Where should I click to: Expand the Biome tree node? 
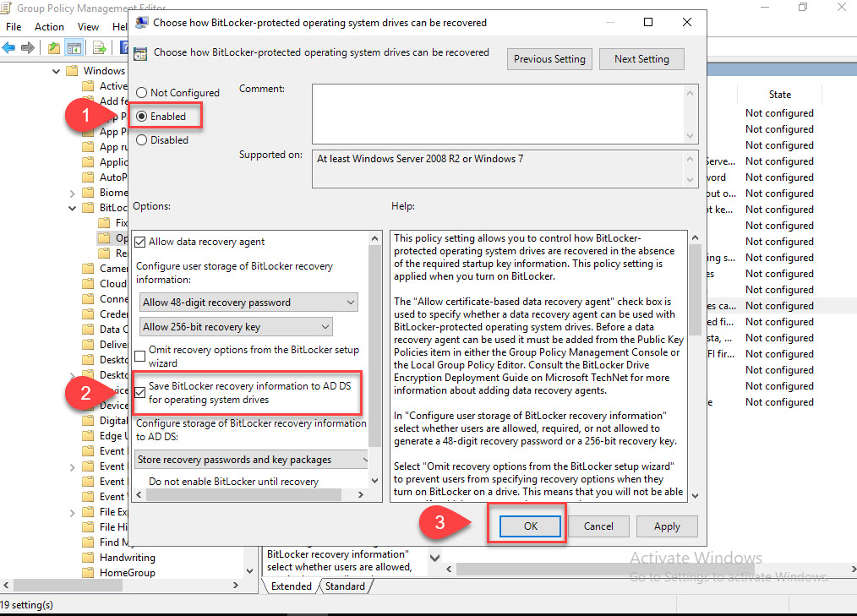[x=72, y=193]
